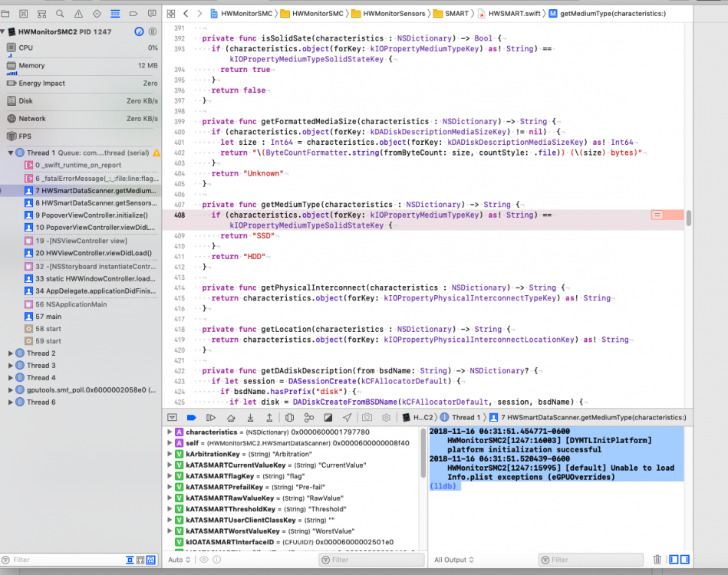The width and height of the screenshot is (728, 575).
Task: Select the Network gauge row
Action: (82, 118)
